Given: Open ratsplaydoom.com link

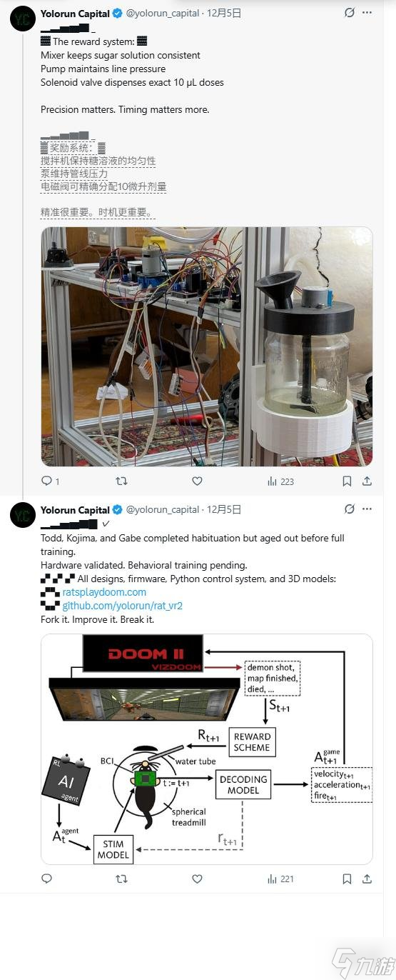Looking at the screenshot, I should [104, 592].
